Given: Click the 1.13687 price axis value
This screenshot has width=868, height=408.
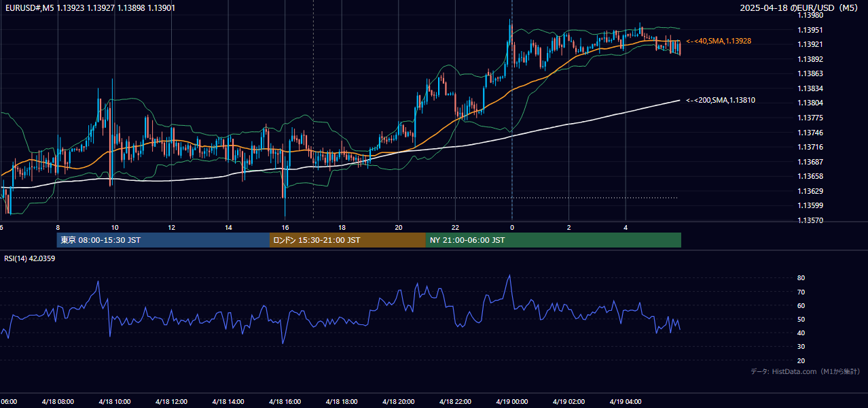Looking at the screenshot, I should pos(810,162).
